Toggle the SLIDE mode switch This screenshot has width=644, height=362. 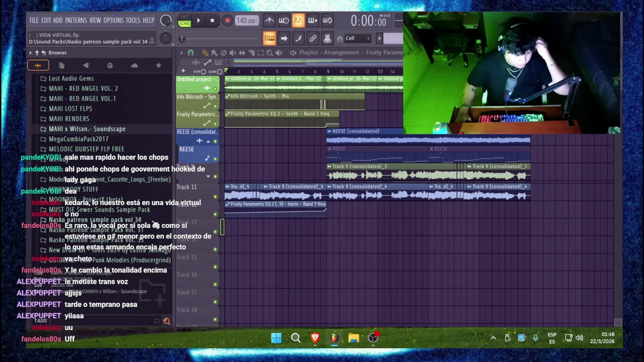tap(219, 71)
